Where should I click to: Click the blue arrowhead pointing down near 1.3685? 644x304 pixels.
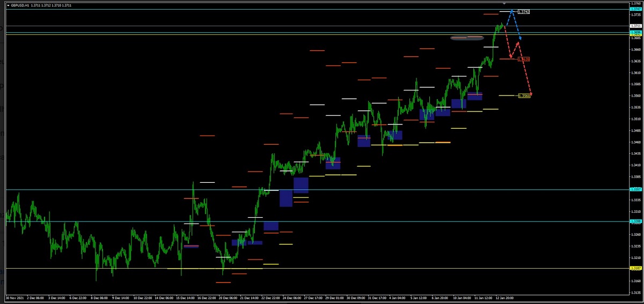coord(519,38)
